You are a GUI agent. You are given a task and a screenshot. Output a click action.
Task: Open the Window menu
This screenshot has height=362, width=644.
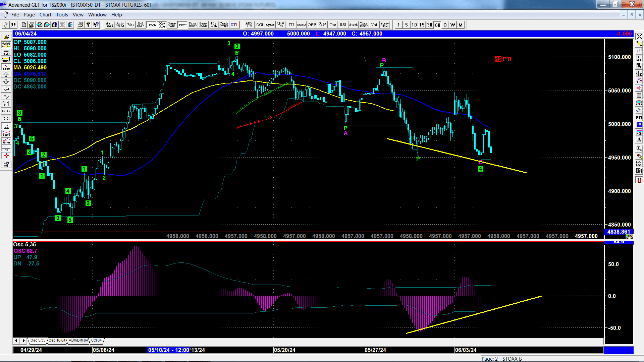point(97,15)
